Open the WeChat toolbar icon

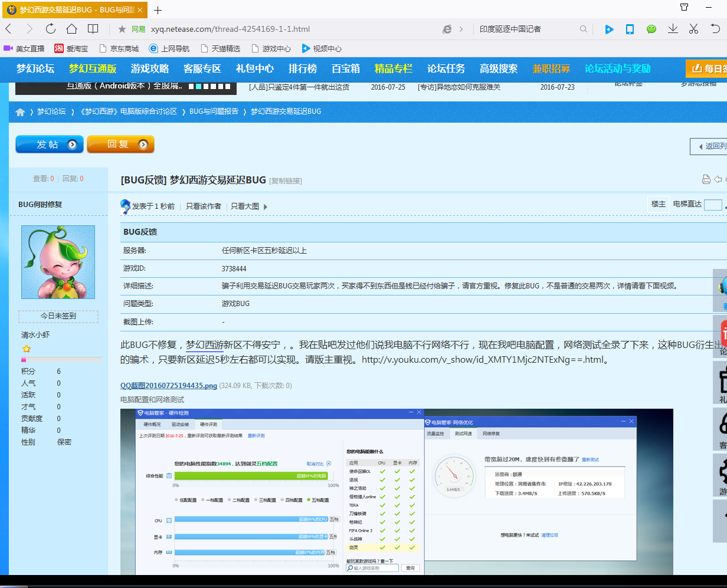tap(651, 29)
